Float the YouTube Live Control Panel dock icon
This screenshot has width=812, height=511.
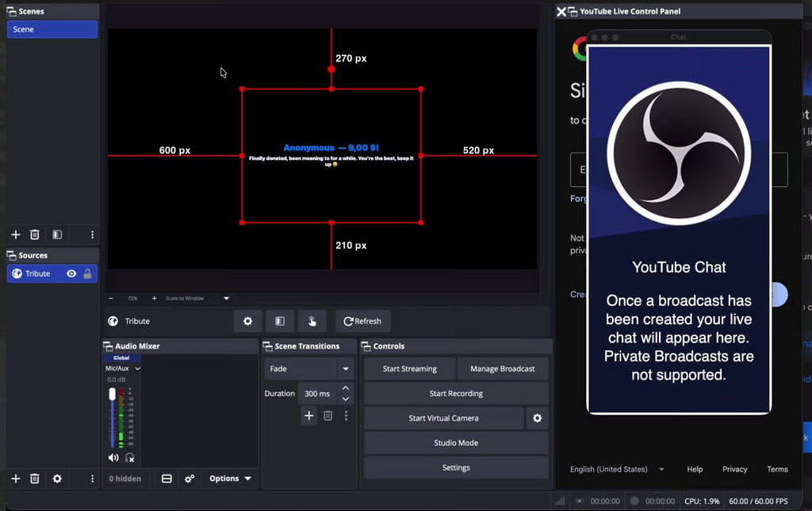(573, 11)
